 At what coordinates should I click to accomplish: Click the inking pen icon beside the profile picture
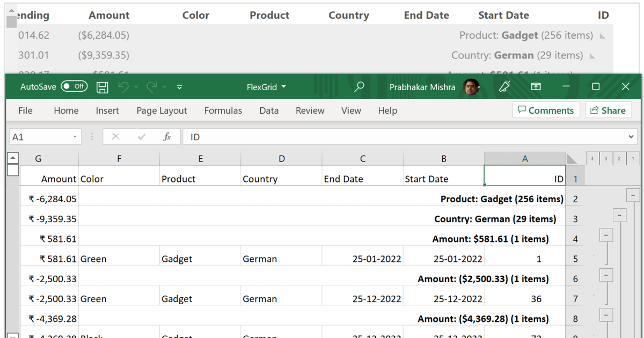[x=504, y=86]
